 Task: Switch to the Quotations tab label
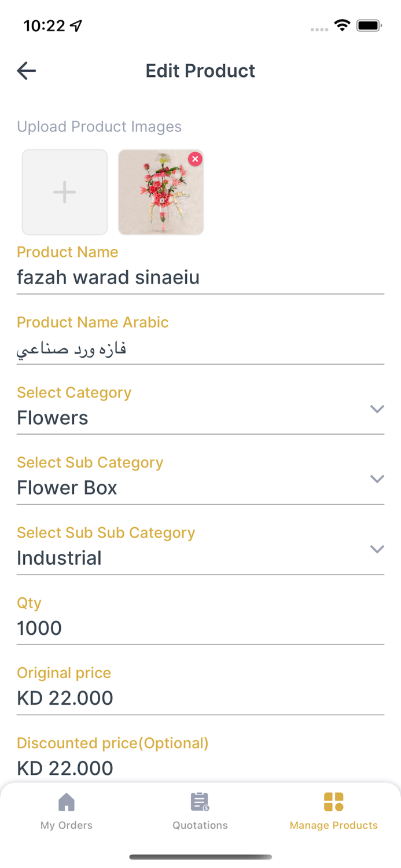point(200,825)
